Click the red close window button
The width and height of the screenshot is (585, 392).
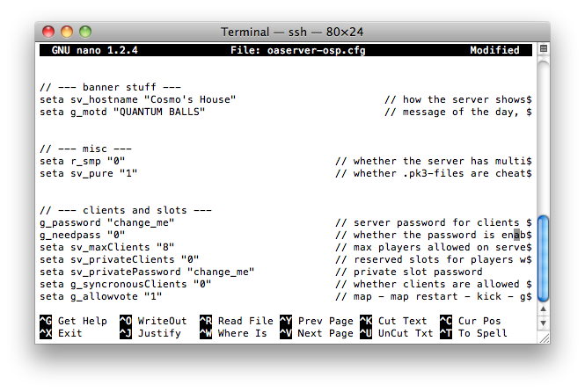[48, 32]
